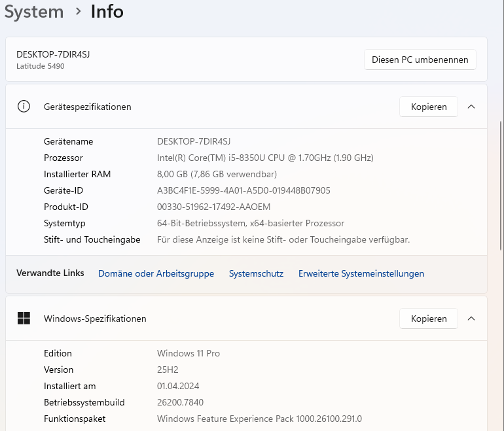Click the Windows-Spezifikationen header title

pyautogui.click(x=95, y=319)
